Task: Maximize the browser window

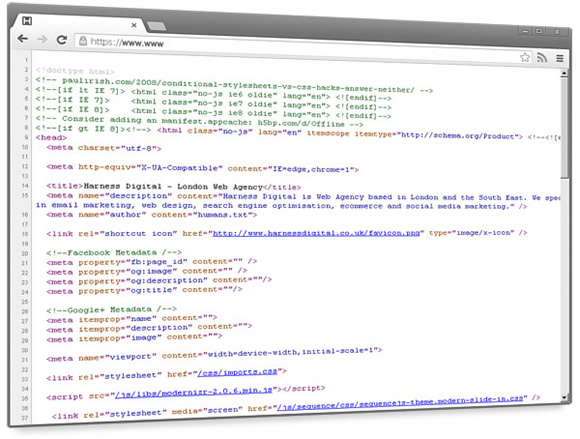Action: click(x=539, y=31)
